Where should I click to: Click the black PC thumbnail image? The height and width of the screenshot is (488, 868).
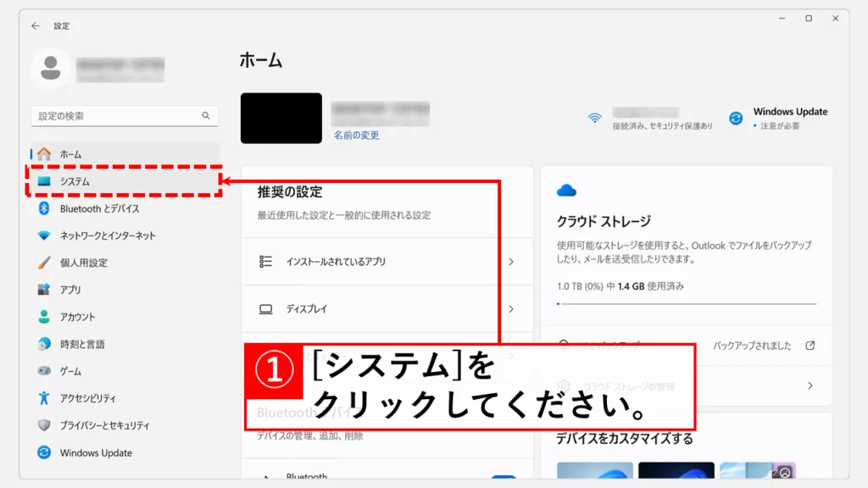281,119
